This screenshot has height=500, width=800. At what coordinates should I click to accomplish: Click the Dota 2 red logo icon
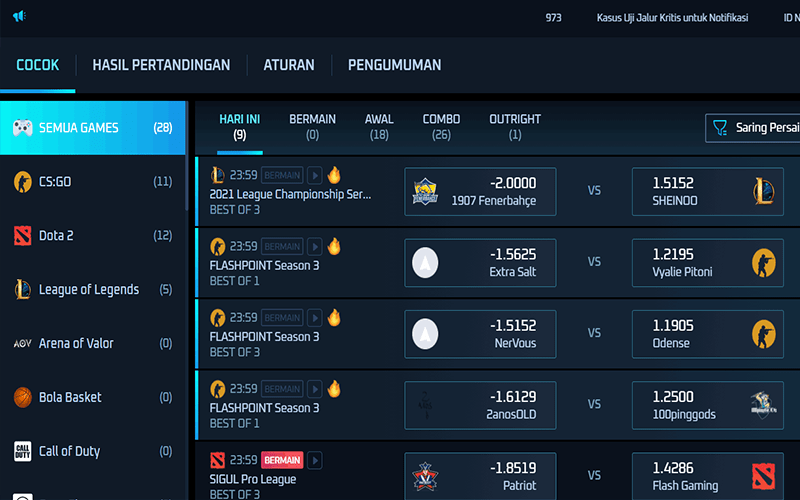click(x=22, y=236)
